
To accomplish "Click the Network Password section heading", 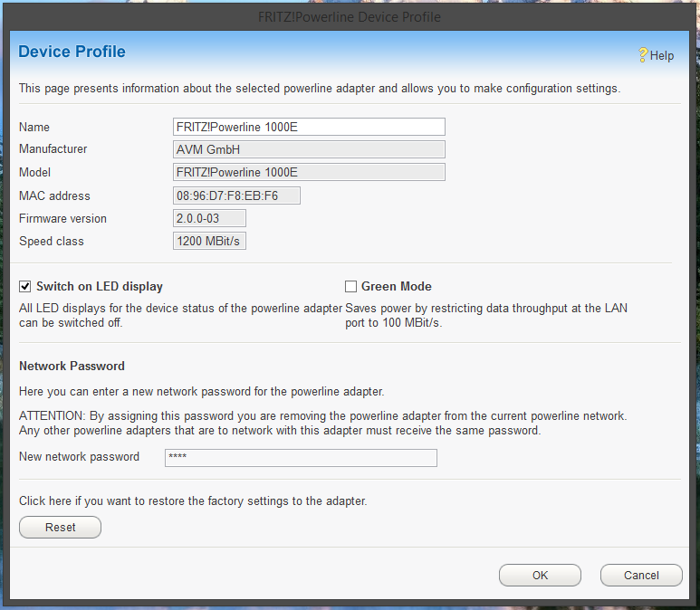I will point(72,367).
